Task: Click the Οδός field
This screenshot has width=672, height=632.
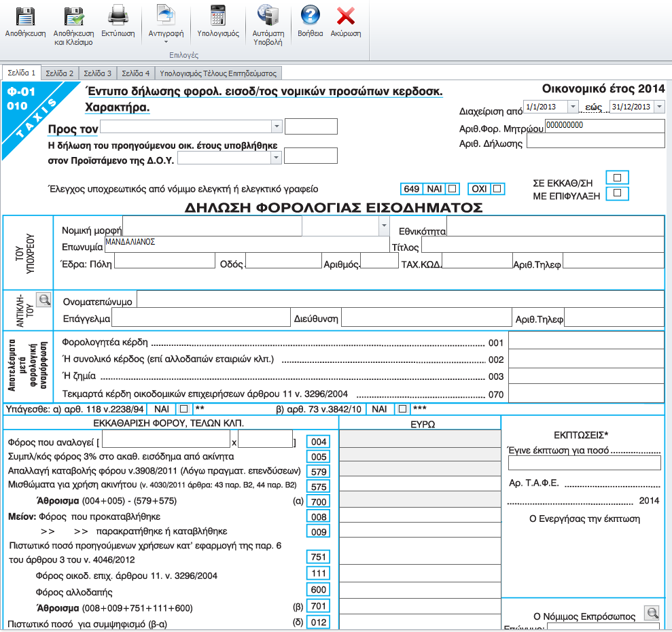Action: [283, 261]
